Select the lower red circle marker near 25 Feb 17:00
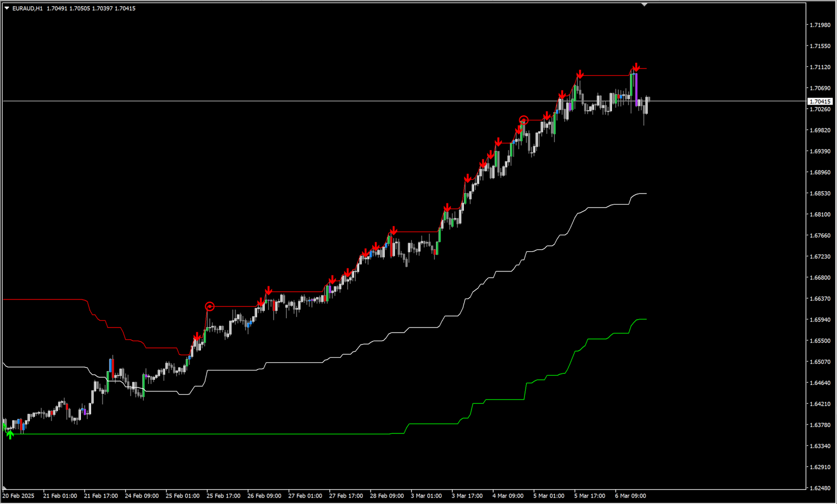 tap(210, 307)
